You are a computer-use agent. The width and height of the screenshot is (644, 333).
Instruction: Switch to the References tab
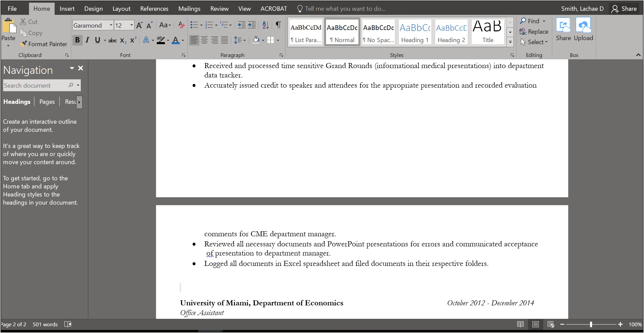[x=154, y=9]
